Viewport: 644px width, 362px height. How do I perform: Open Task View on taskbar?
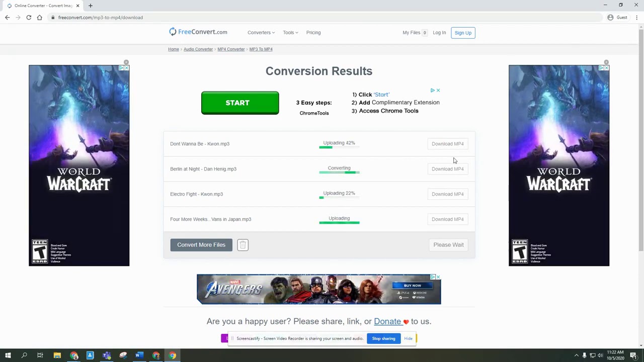[x=40, y=355]
